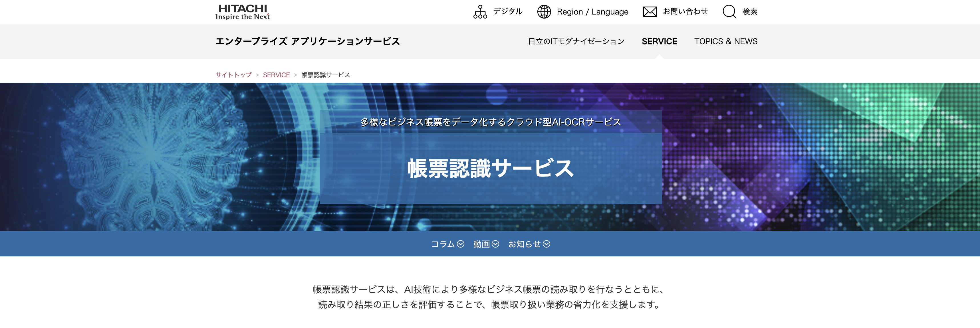Click the envelope contact icon

pyautogui.click(x=650, y=12)
